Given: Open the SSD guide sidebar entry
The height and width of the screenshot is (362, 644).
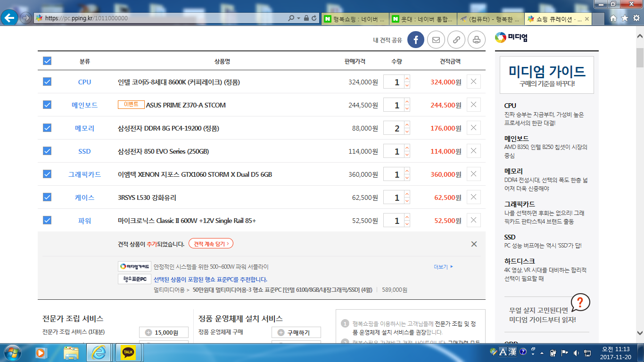Looking at the screenshot, I should click(x=510, y=237).
